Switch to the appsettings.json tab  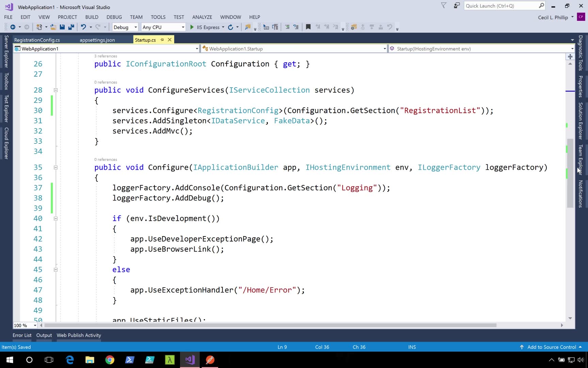[97, 40]
